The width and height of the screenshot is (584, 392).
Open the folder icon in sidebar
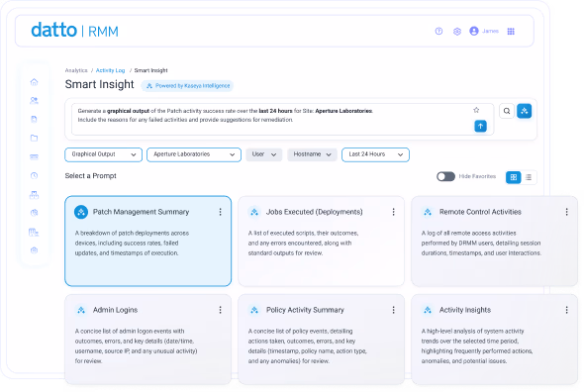[34, 138]
